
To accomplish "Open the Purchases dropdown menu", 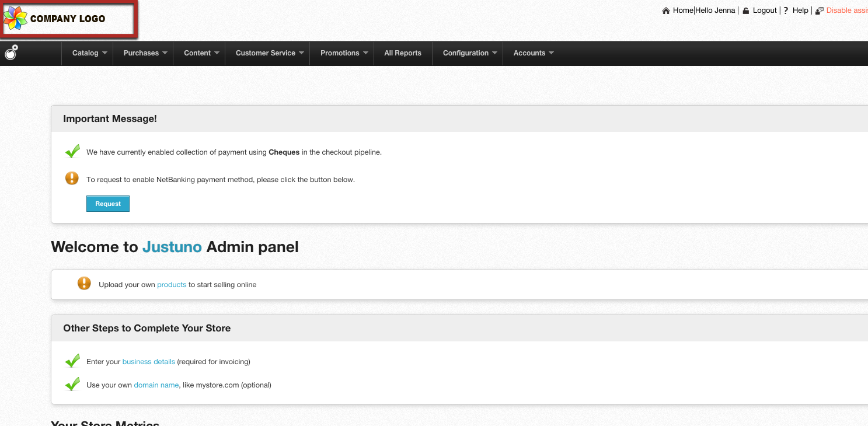I will tap(145, 53).
